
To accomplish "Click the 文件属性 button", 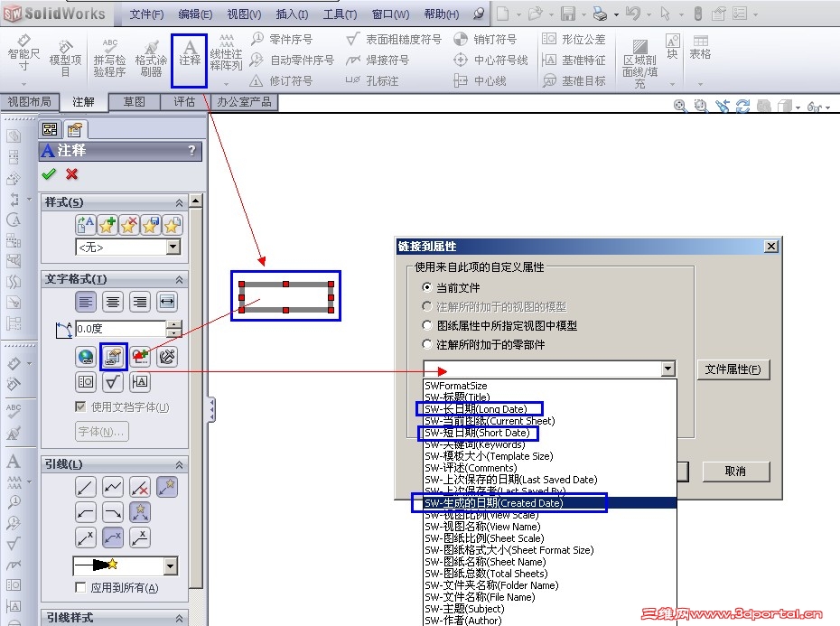I will [733, 369].
